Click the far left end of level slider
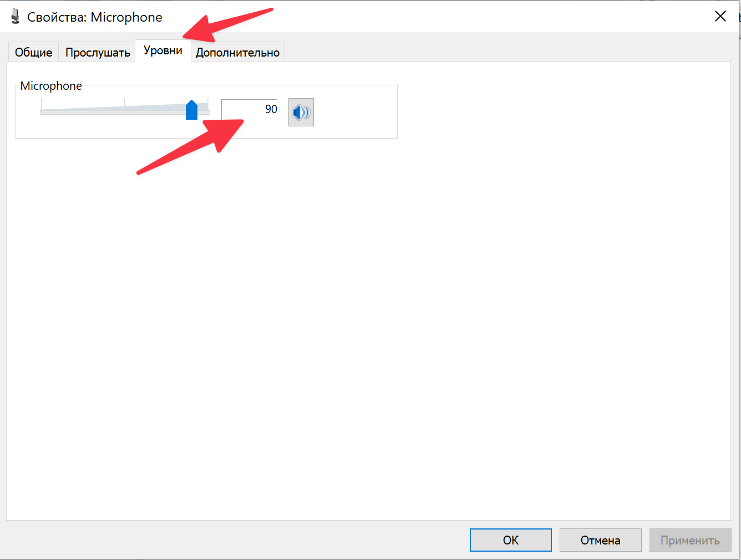741x560 pixels. 42,111
